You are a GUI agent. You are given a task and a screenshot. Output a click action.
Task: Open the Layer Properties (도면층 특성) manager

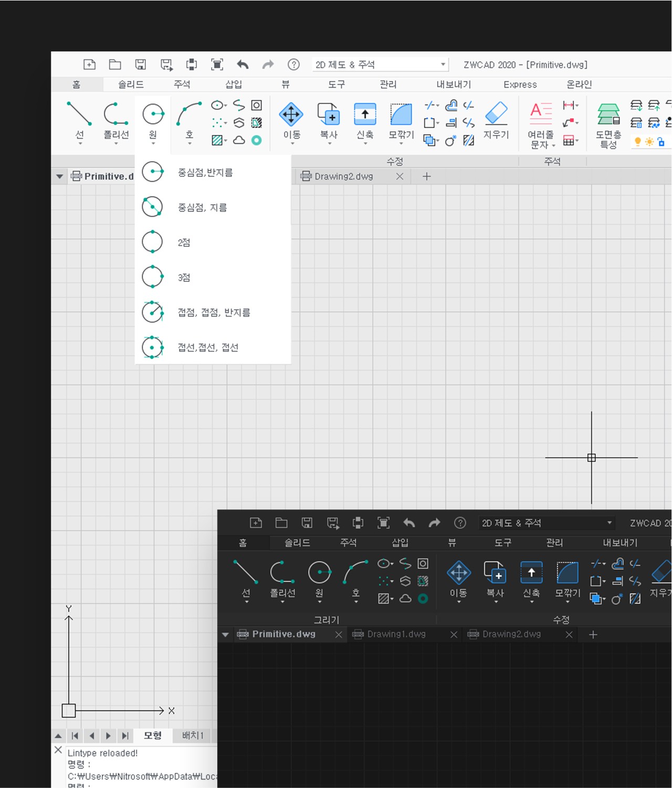(x=607, y=121)
